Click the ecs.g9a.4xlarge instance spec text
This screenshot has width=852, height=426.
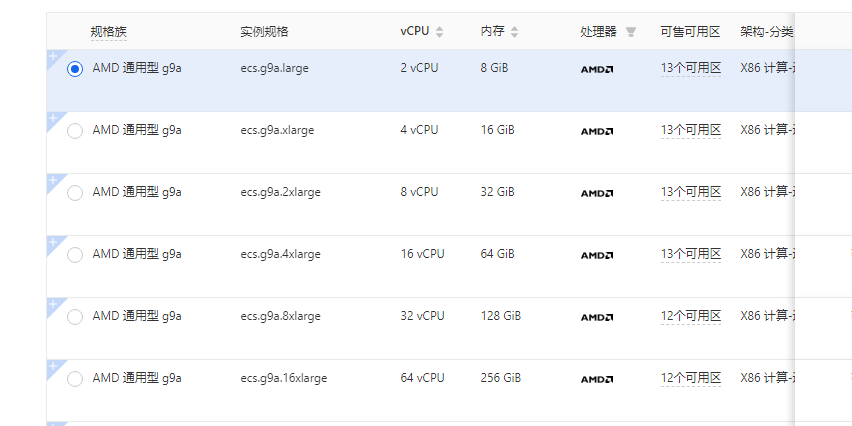pos(281,254)
